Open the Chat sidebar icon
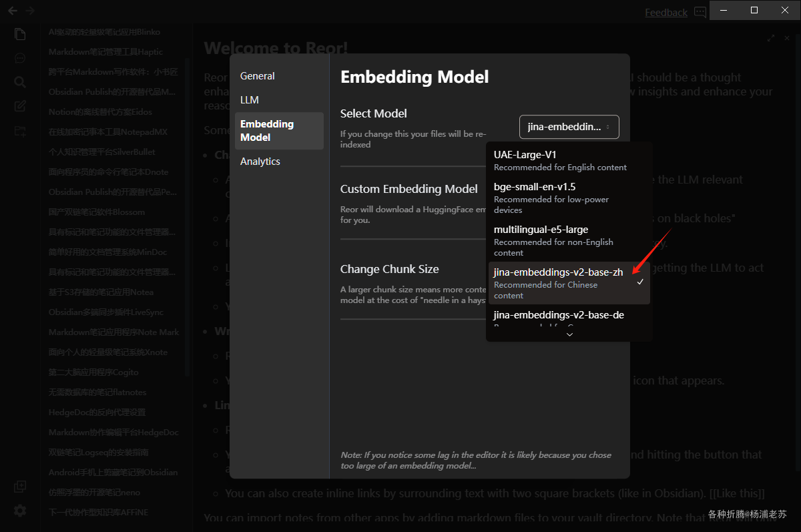 pyautogui.click(x=20, y=58)
